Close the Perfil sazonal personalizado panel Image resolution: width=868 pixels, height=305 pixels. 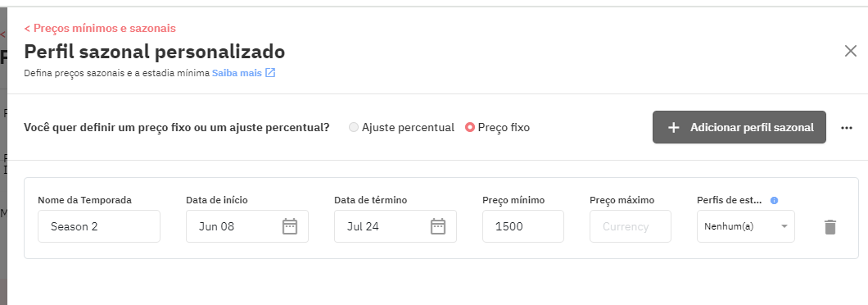coord(850,51)
